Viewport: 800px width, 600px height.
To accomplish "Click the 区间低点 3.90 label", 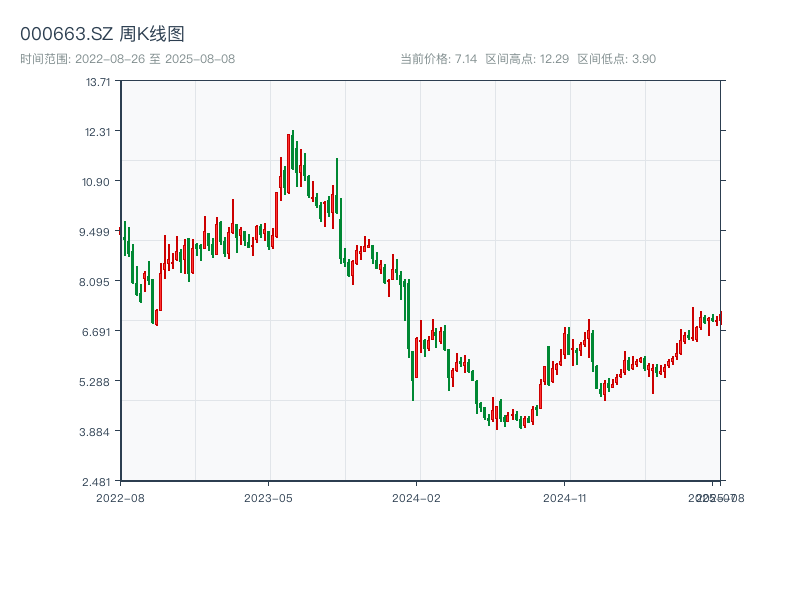I will tap(616, 59).
